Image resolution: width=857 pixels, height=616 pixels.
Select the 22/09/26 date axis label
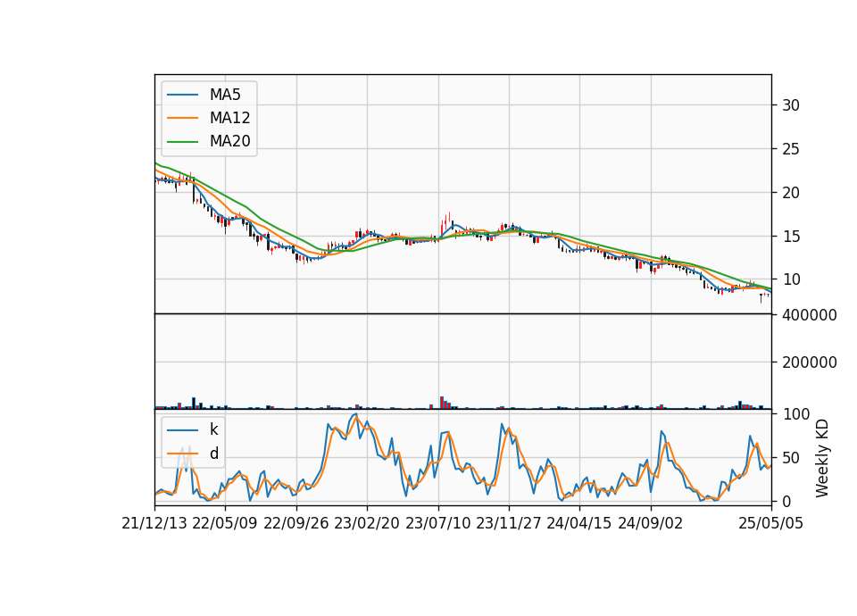[295, 524]
